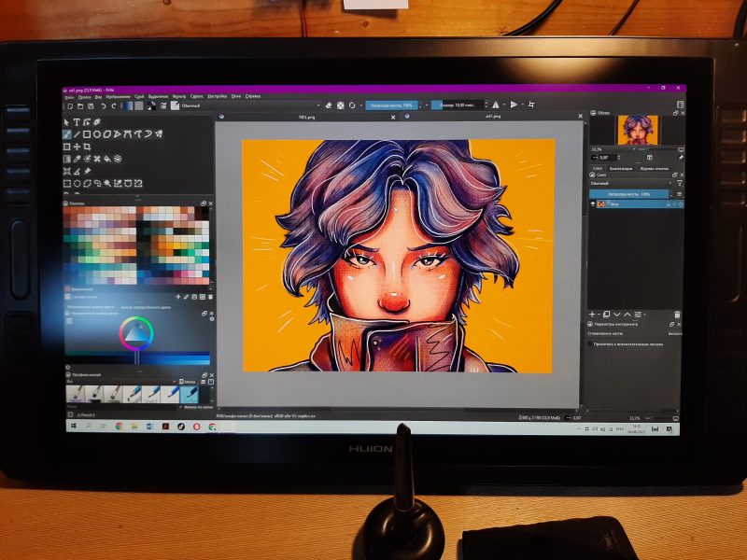This screenshot has height=560, width=747.
Task: Open the add layer dropdown arrow
Action: pos(599,315)
